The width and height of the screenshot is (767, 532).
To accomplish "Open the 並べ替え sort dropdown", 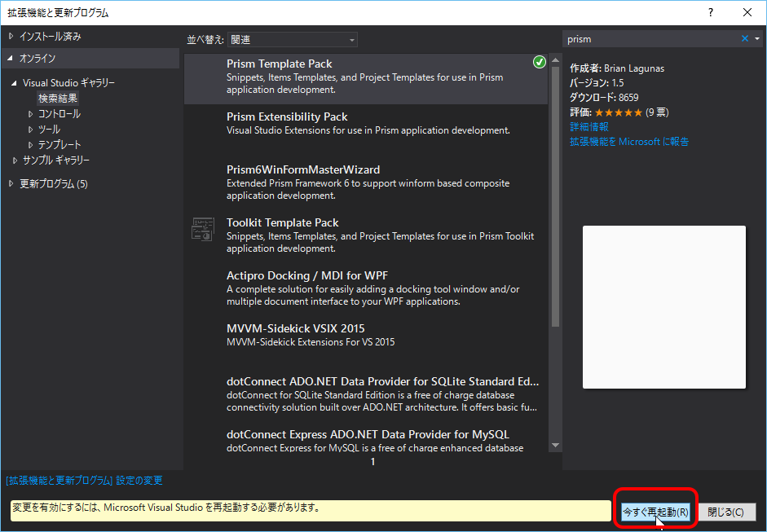I will [x=293, y=40].
